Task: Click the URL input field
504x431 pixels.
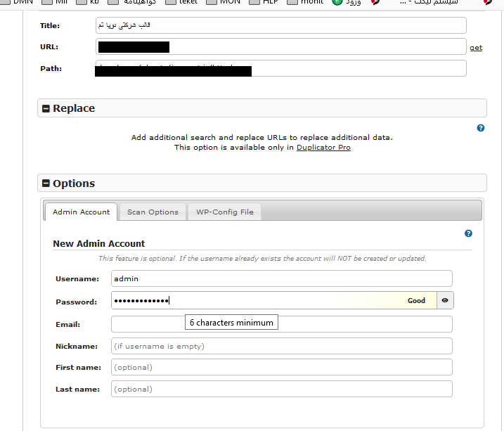Action: tap(316, 47)
